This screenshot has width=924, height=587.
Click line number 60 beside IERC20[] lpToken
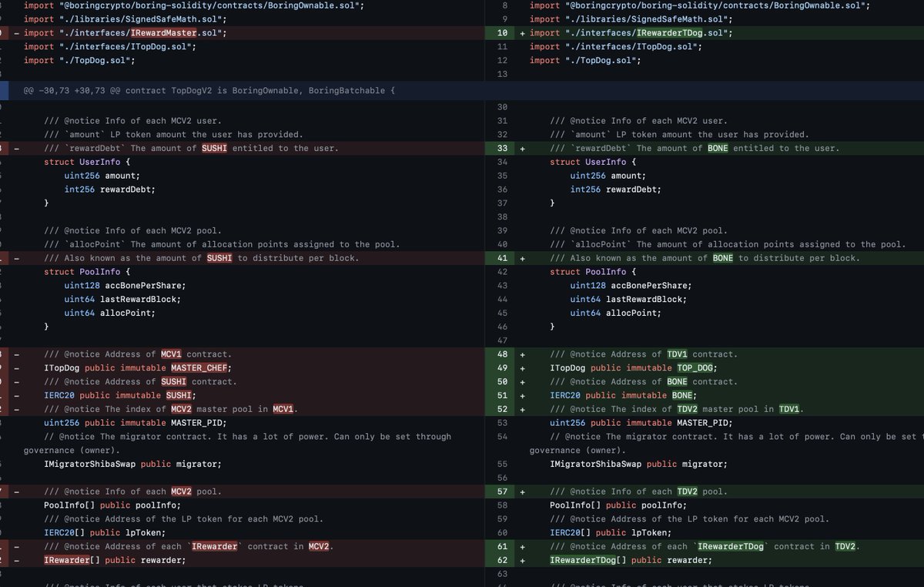[x=502, y=532]
